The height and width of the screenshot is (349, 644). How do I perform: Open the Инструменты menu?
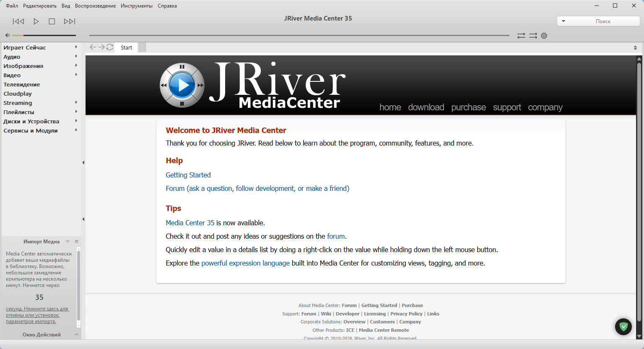(137, 6)
